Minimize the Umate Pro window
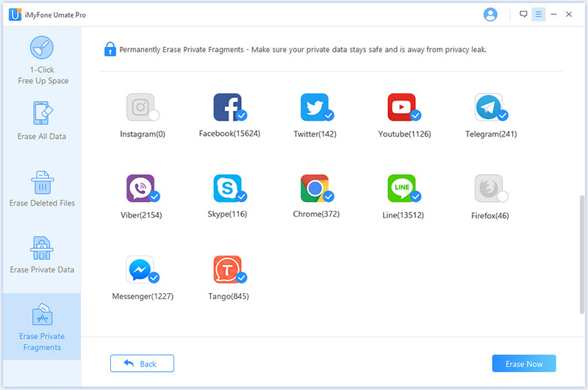This screenshot has width=588, height=390. click(x=553, y=14)
